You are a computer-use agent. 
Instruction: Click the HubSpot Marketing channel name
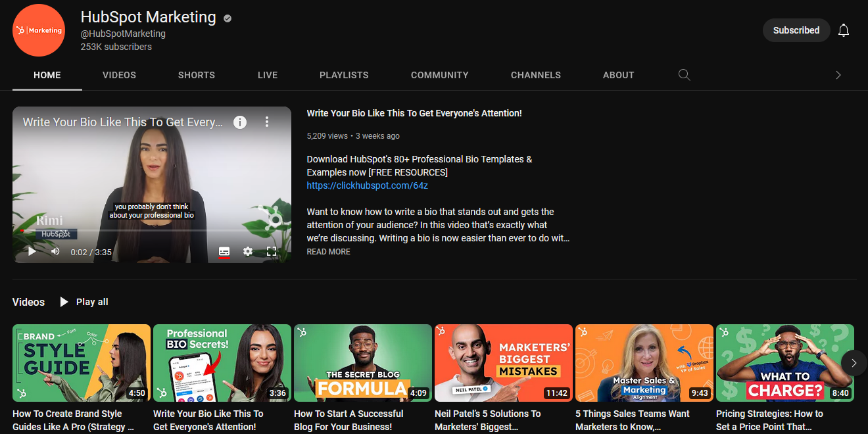click(149, 18)
